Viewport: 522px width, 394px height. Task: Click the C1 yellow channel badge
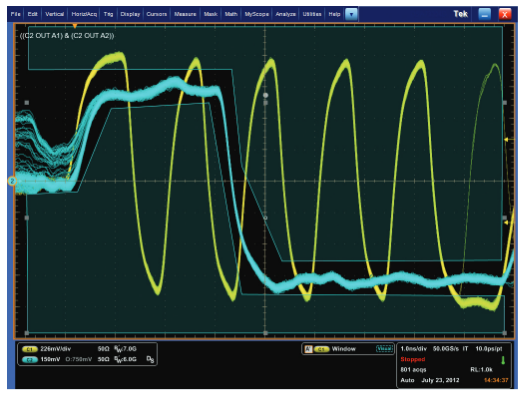pos(30,349)
